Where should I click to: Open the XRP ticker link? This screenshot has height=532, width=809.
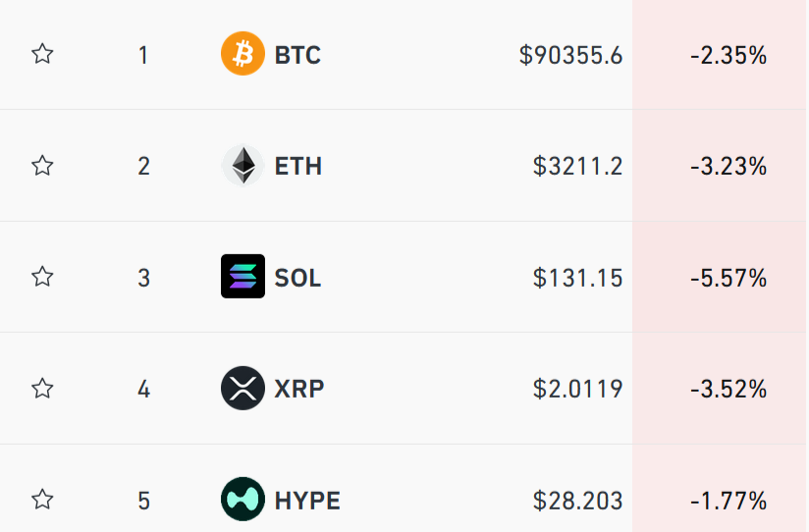pyautogui.click(x=298, y=389)
